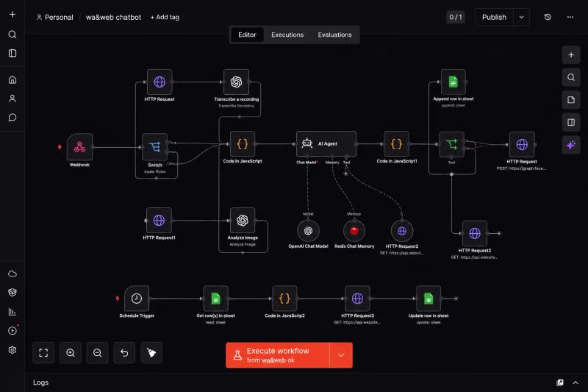Screen dimensions: 588x392
Task: Open the POST HTTP Request node
Action: (x=522, y=144)
